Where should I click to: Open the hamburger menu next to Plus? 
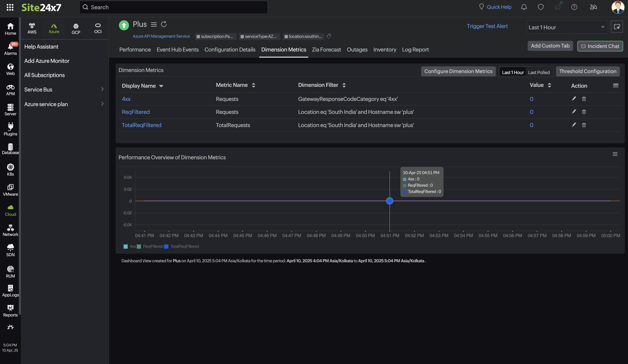(x=154, y=24)
